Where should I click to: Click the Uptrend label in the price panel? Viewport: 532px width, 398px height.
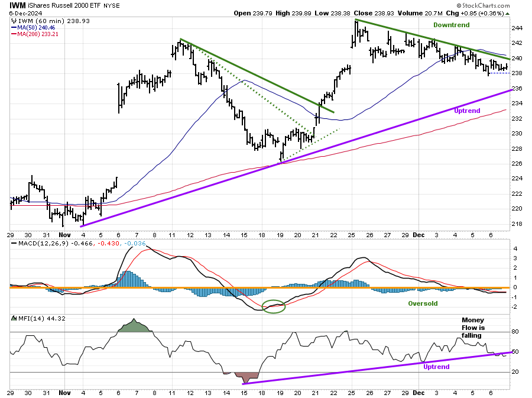(467, 111)
